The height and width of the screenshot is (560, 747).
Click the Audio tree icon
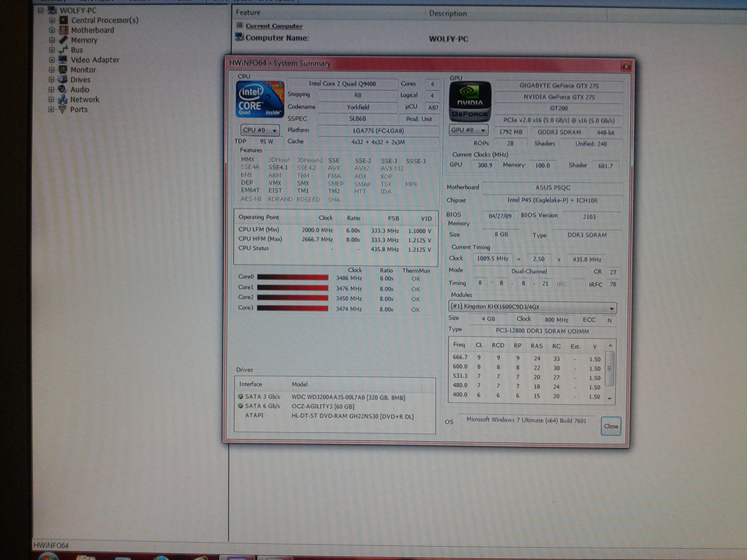62,89
